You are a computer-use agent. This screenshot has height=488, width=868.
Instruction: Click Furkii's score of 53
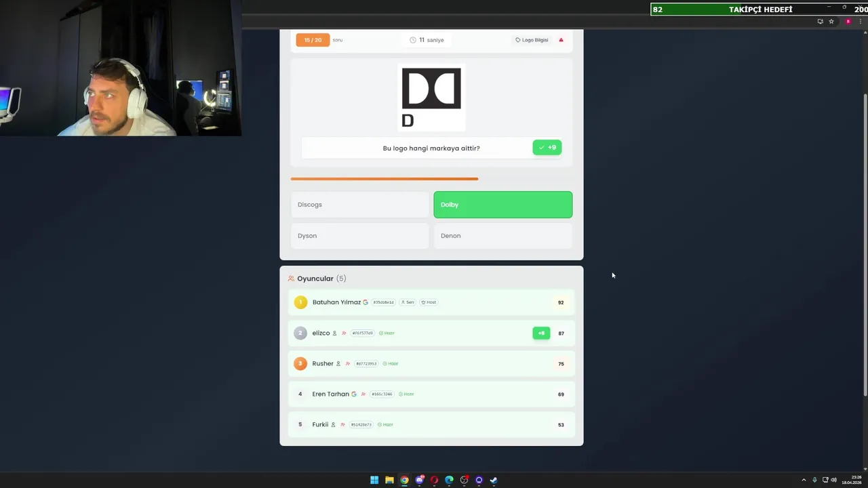[561, 424]
